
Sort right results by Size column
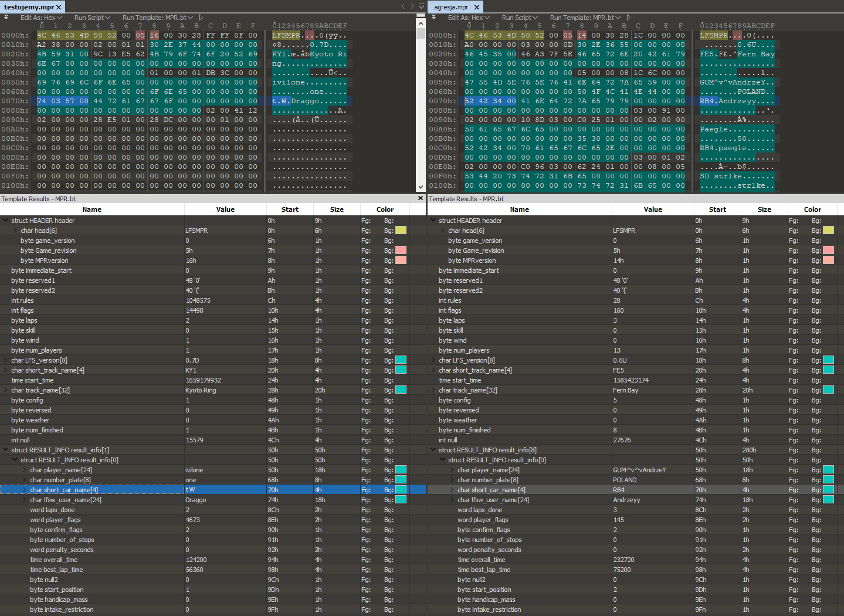pyautogui.click(x=764, y=209)
